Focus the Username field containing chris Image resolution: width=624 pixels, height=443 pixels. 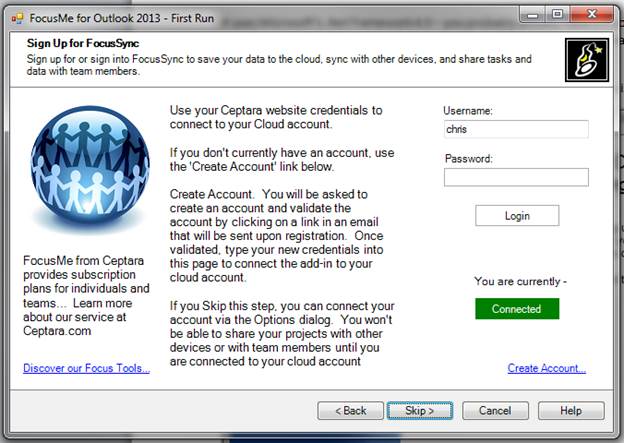[x=516, y=129]
